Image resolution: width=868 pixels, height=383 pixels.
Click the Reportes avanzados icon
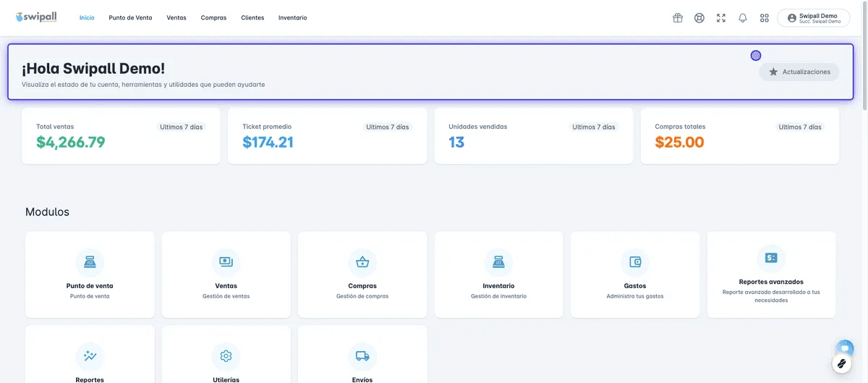[771, 258]
